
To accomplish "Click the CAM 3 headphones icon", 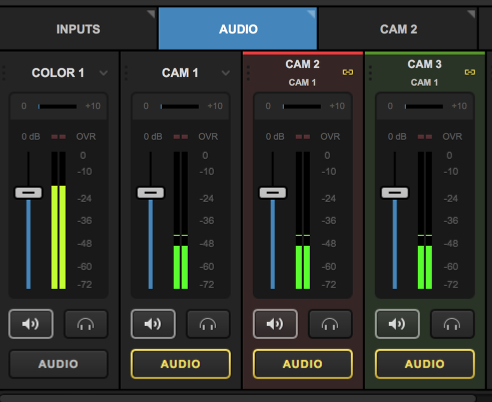I will tap(452, 324).
